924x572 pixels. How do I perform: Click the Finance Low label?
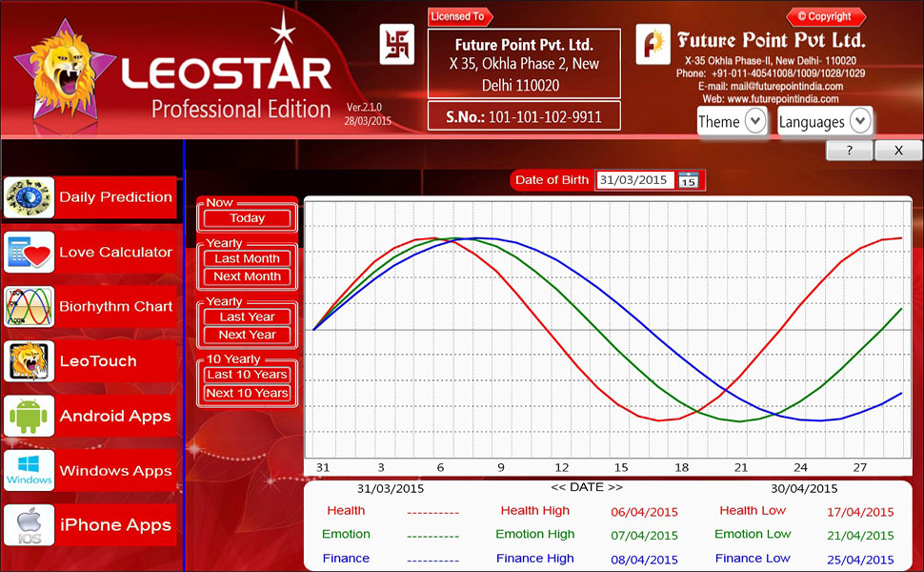(x=753, y=559)
